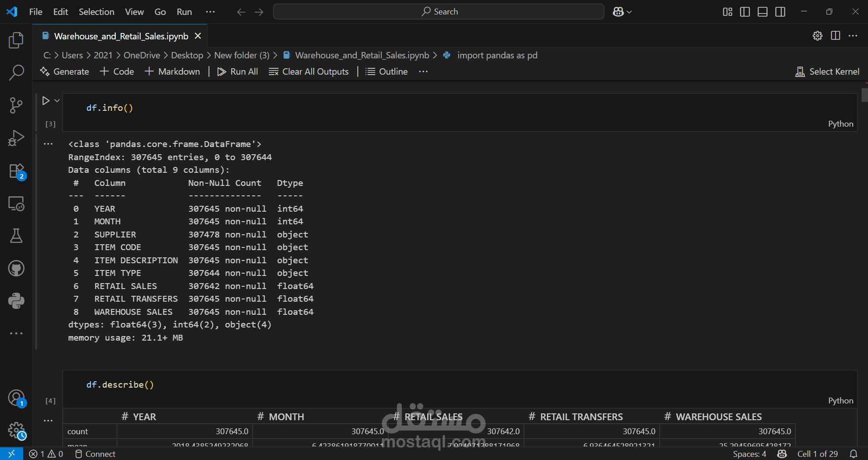Show hidden menus via the title bar ellipsis
The height and width of the screenshot is (460, 868).
[x=210, y=12]
